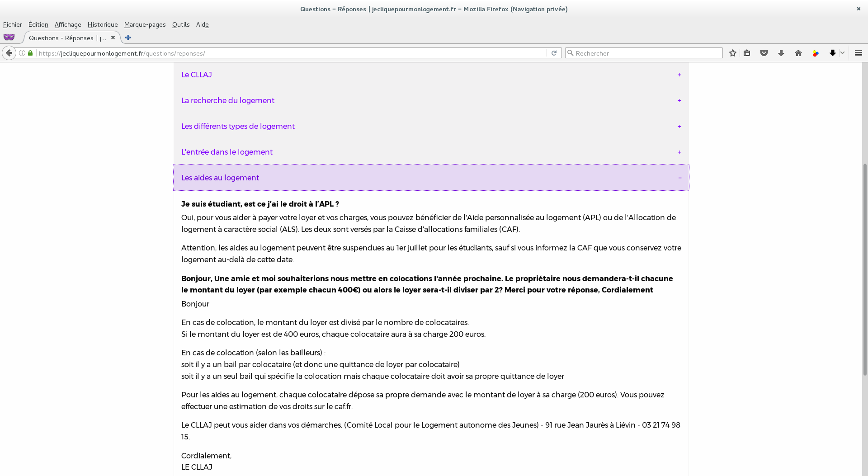Viewport: 868px width, 476px height.
Task: Open the Affichage menu
Action: [x=68, y=24]
